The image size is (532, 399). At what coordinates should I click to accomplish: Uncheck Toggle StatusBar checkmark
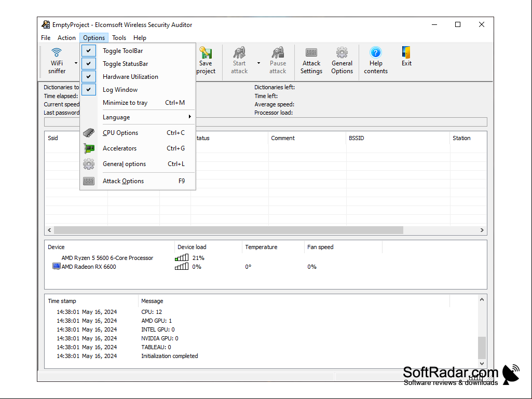click(x=89, y=63)
